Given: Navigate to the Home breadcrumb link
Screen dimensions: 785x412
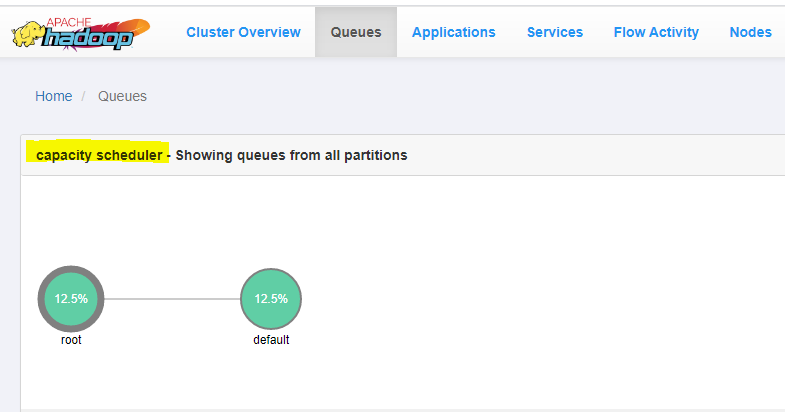Looking at the screenshot, I should (x=54, y=96).
